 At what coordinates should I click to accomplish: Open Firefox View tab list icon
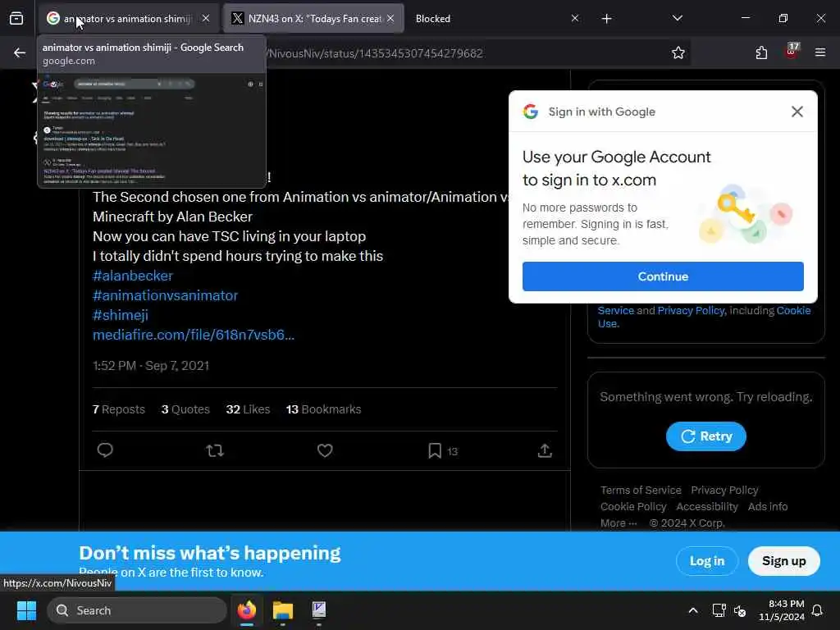point(16,19)
